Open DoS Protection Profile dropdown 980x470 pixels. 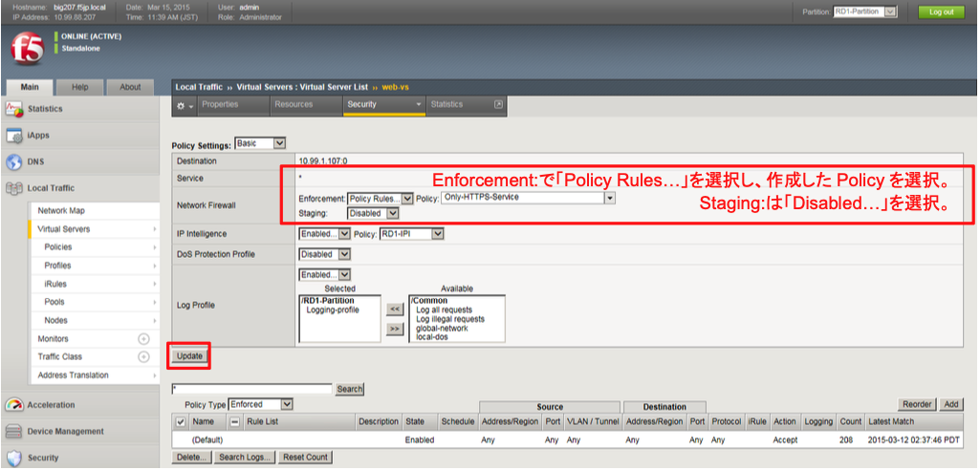pos(325,255)
